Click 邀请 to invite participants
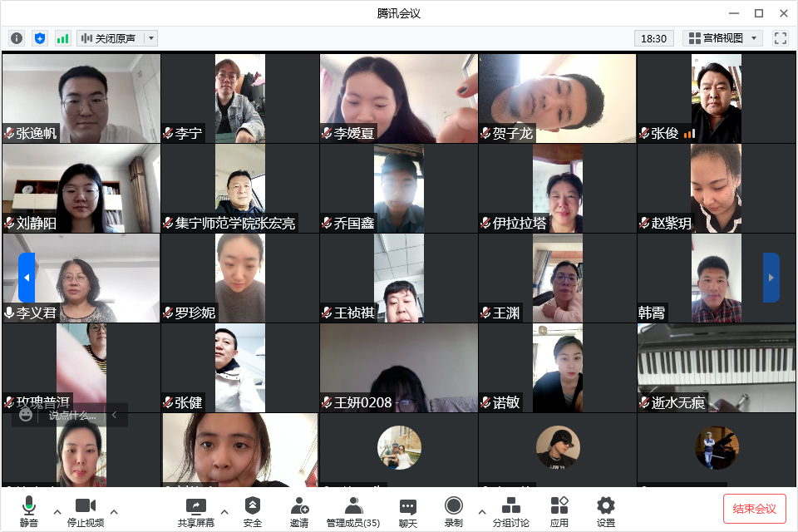 [x=299, y=511]
